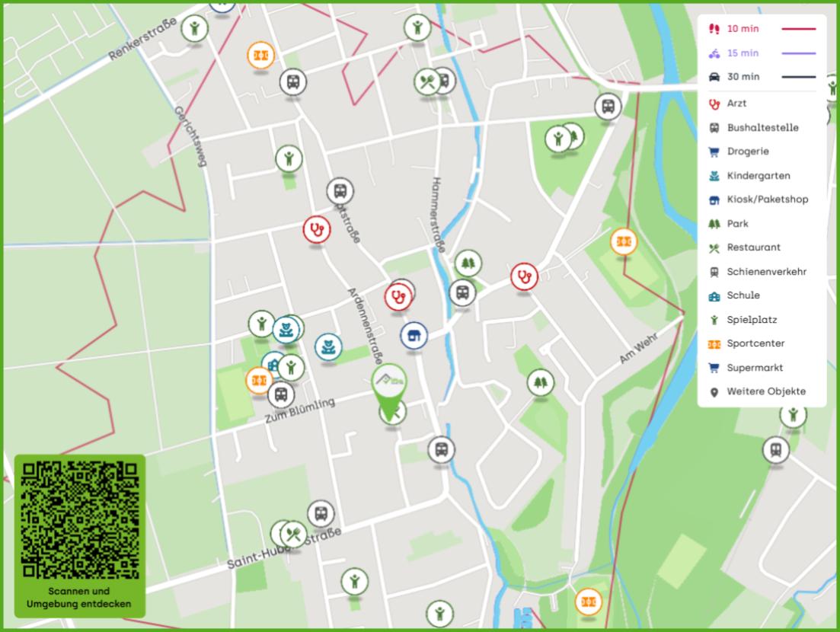Screen dimensions: 840x632
Task: Click the shoe icon next to 10 min
Action: pyautogui.click(x=714, y=29)
